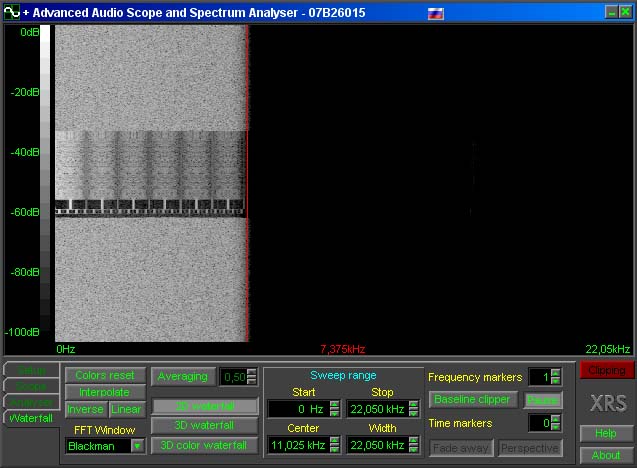
Task: Open the Setup tab
Action: coord(31,370)
